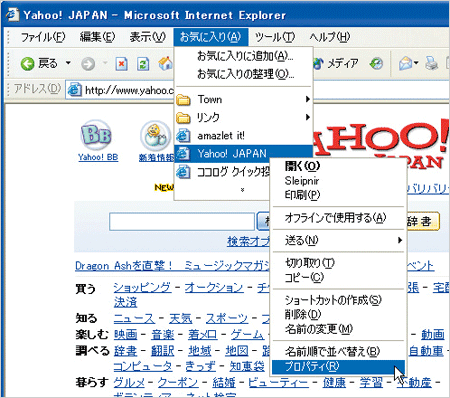
Task: Open the Yahoo! BB link
Action: coord(98,157)
